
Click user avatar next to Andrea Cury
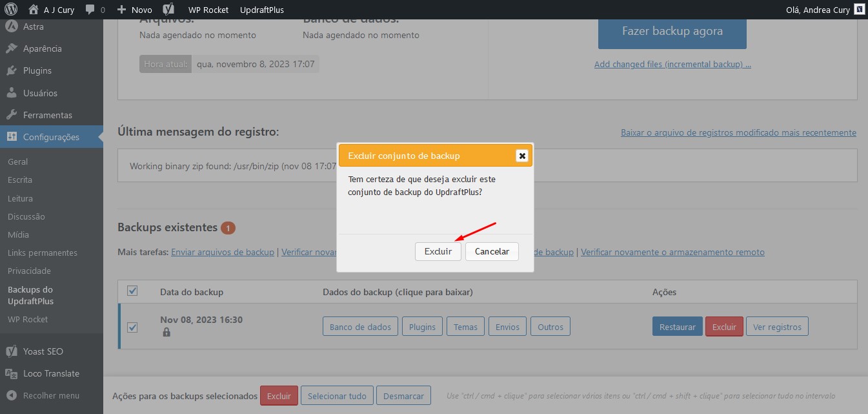point(859,10)
